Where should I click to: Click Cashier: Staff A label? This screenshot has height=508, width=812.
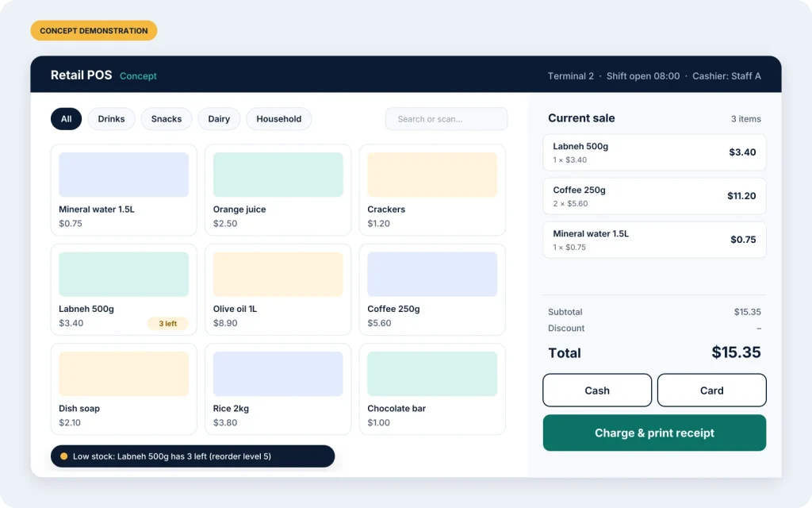[x=726, y=75]
